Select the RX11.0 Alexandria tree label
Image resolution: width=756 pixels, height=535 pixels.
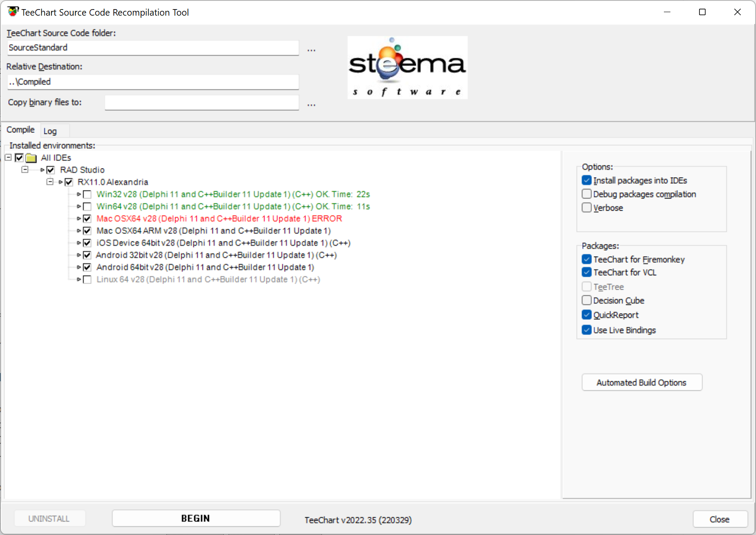(x=113, y=182)
